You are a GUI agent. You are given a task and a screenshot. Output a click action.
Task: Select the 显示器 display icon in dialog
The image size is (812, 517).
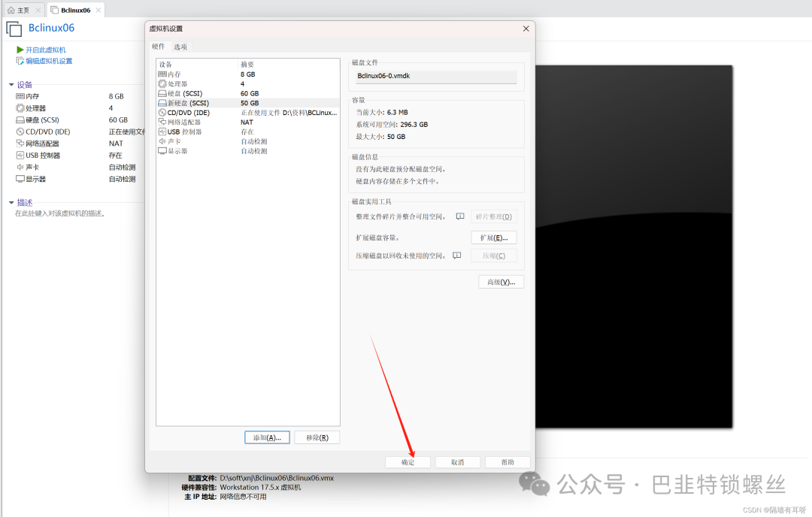(x=162, y=151)
